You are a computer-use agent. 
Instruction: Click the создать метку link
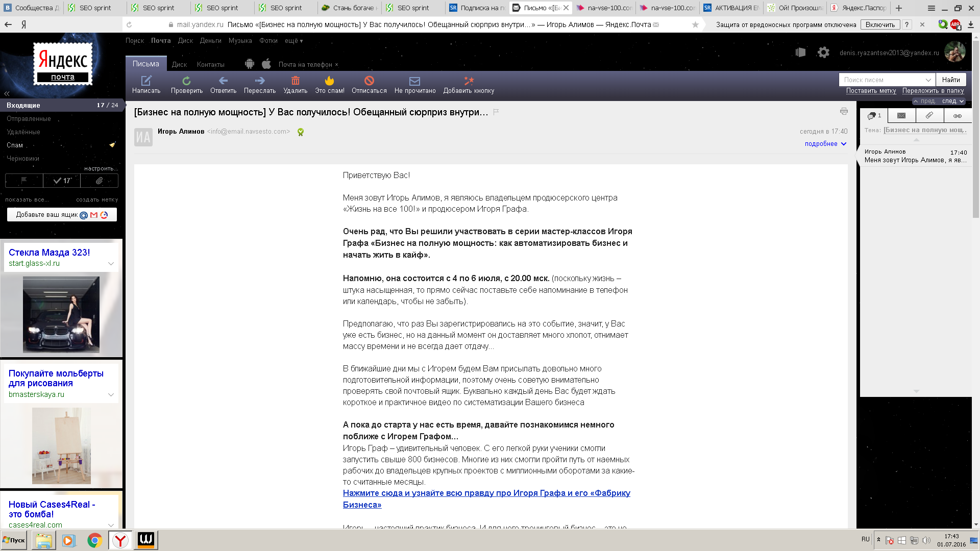pos(97,200)
